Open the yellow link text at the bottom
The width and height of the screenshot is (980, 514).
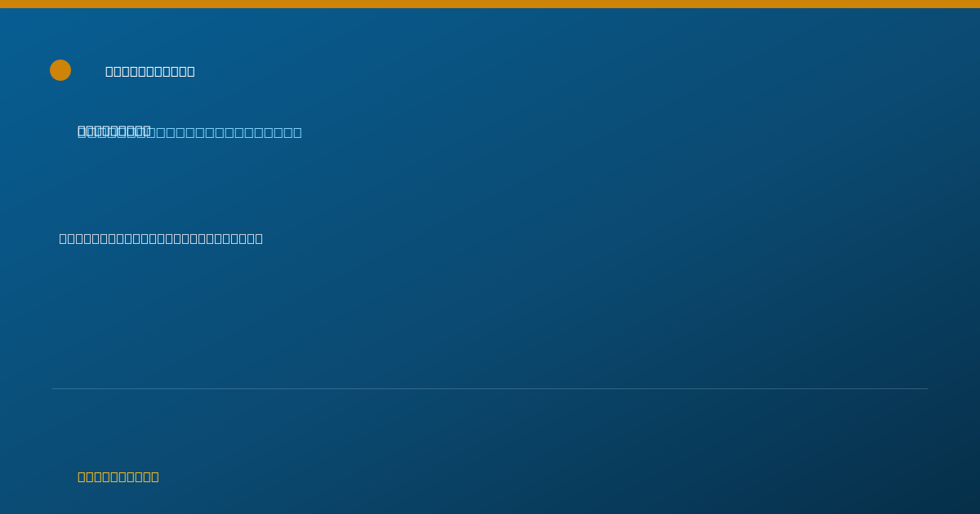click(118, 476)
